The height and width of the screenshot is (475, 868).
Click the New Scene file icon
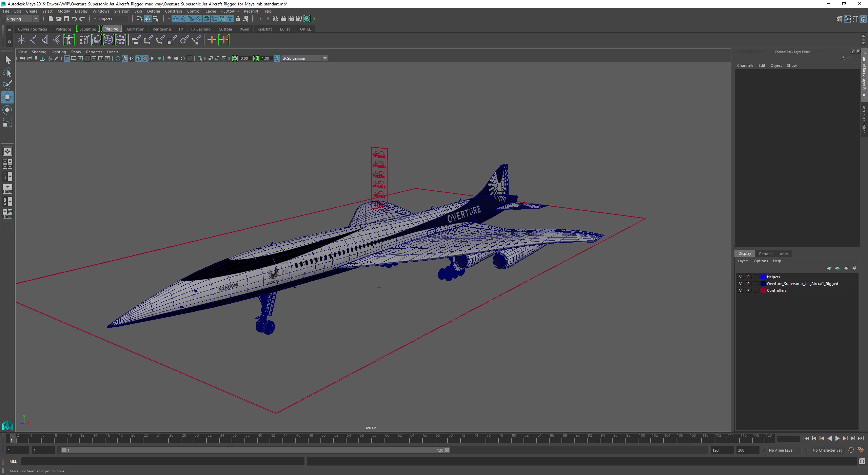click(x=51, y=19)
